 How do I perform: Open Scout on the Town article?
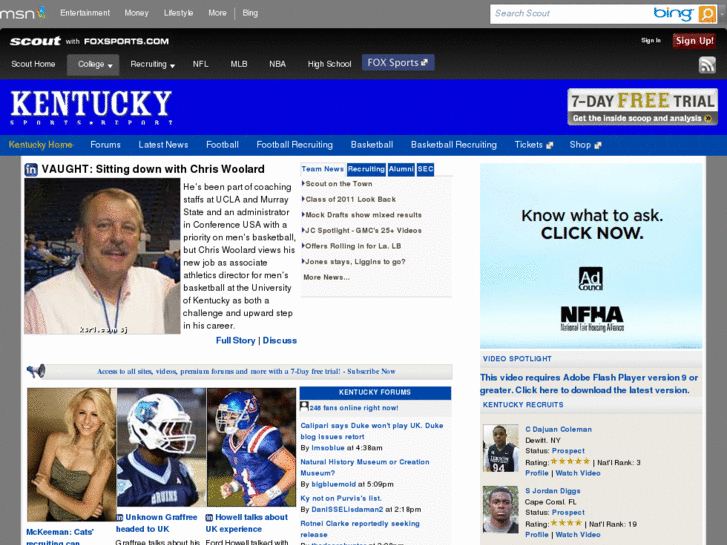(x=338, y=184)
